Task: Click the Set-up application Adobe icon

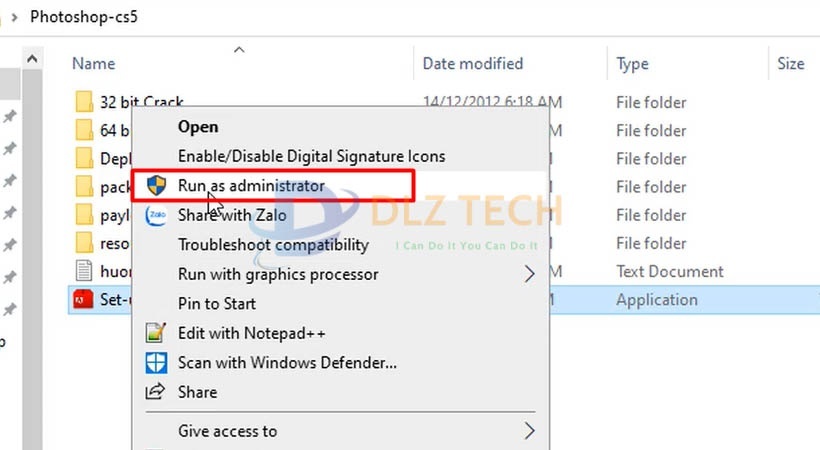Action: (84, 299)
